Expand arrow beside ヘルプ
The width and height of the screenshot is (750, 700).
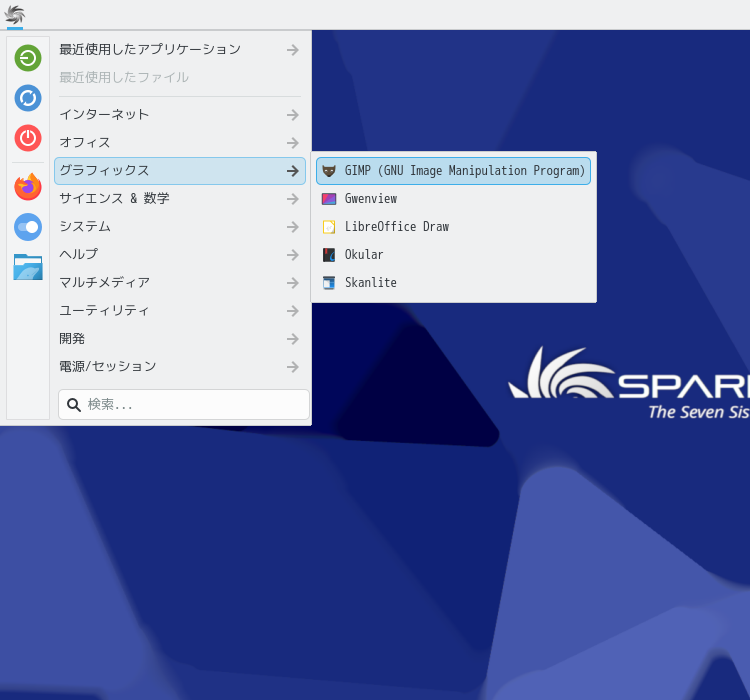[293, 255]
